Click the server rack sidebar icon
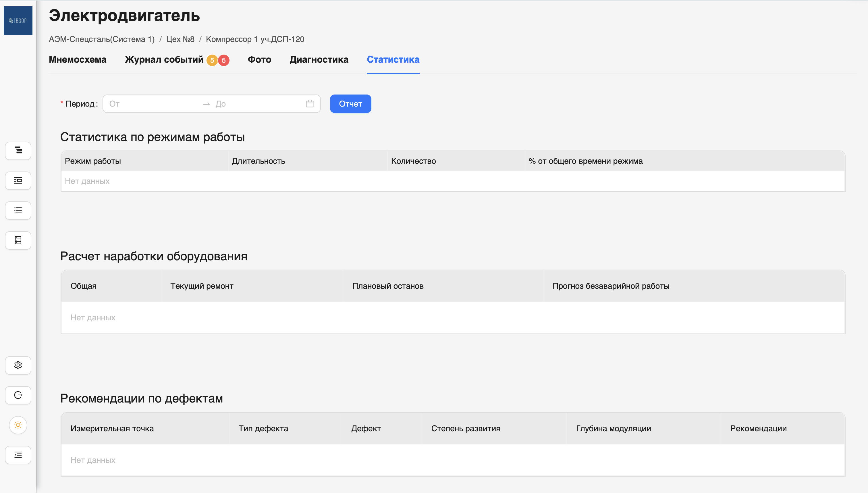This screenshot has width=868, height=493. 18,240
